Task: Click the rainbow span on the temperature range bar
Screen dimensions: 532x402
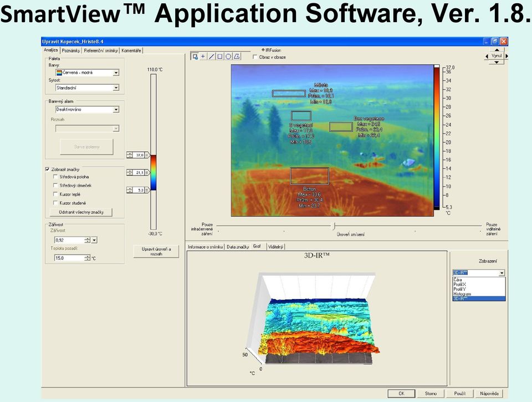Action: [154, 173]
